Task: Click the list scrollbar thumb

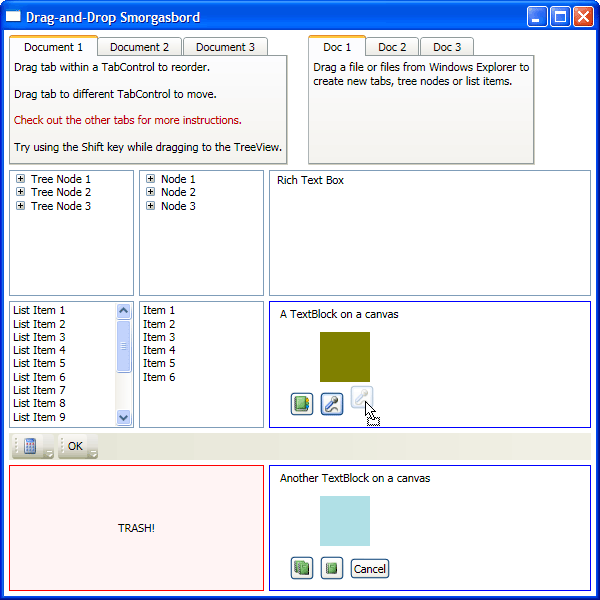Action: click(123, 346)
